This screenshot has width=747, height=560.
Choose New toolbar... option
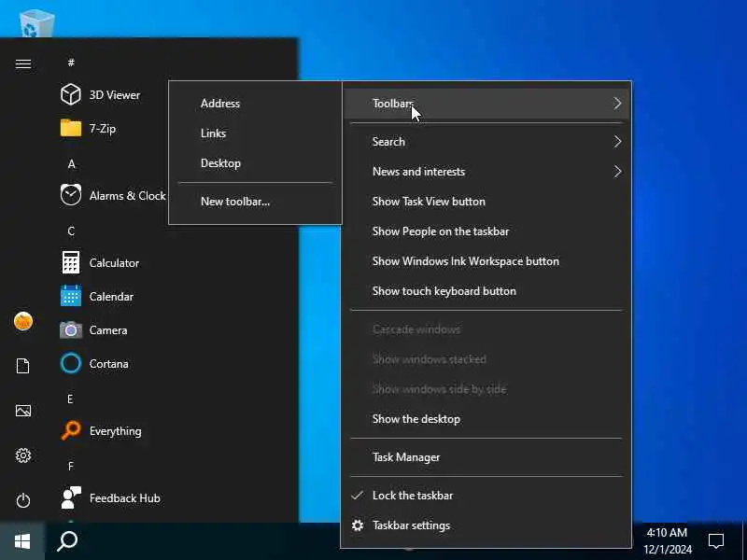(x=255, y=202)
